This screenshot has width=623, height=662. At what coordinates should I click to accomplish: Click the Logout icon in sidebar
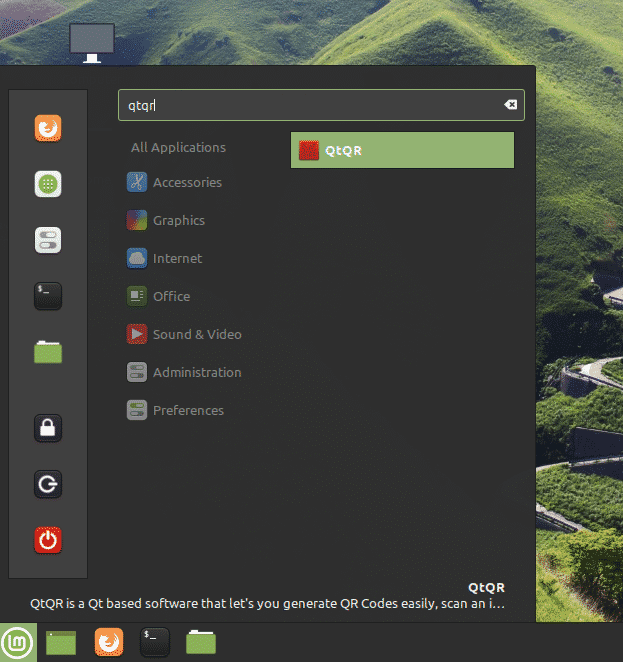click(x=48, y=484)
